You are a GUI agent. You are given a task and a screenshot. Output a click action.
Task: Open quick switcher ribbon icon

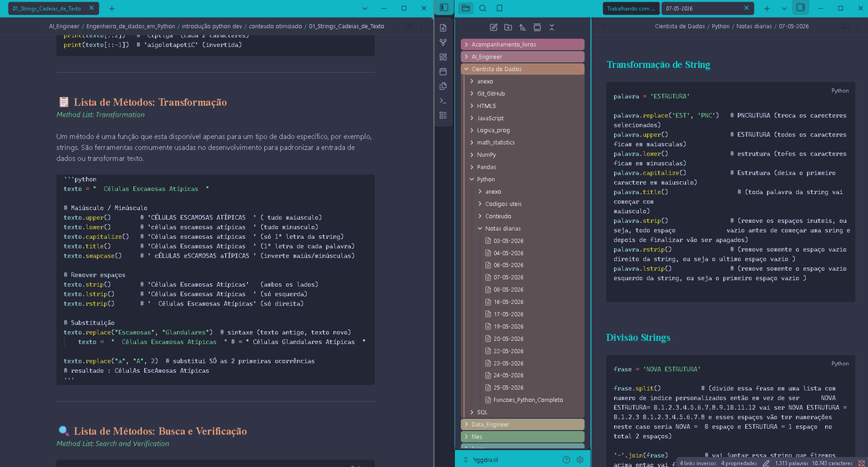point(443,27)
